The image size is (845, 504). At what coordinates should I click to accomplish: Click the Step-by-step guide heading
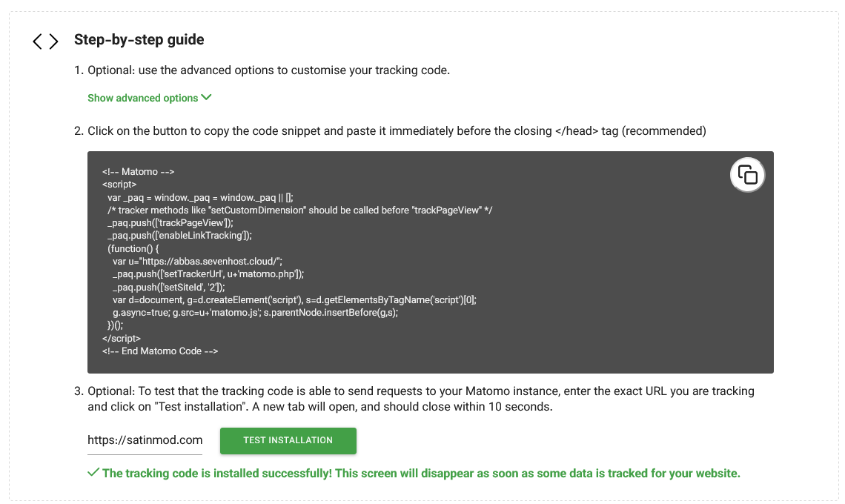pyautogui.click(x=139, y=39)
